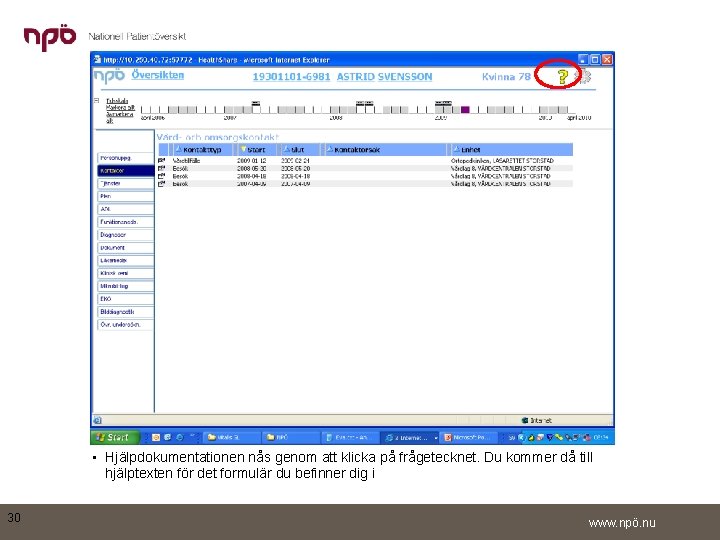Viewport: 720px width, 540px height.
Task: Click the Kvinna 78 patient info text
Action: point(506,77)
